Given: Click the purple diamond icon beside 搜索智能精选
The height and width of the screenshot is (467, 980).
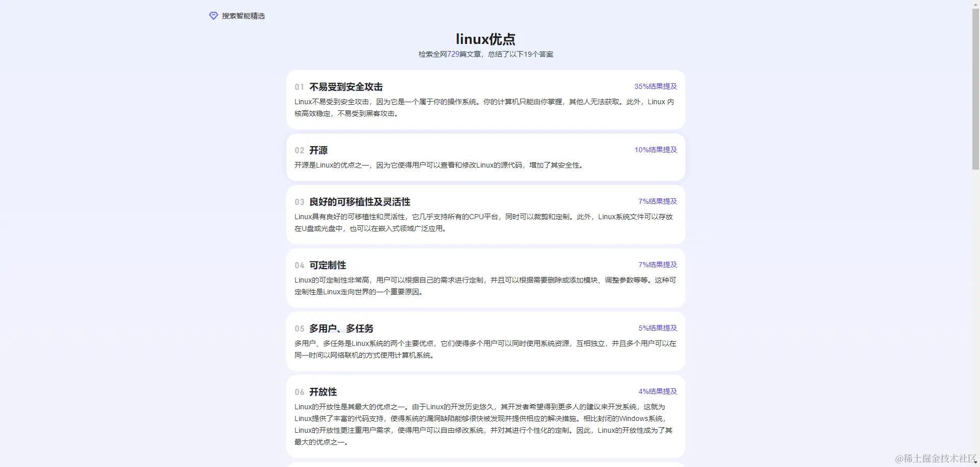Looking at the screenshot, I should [213, 16].
